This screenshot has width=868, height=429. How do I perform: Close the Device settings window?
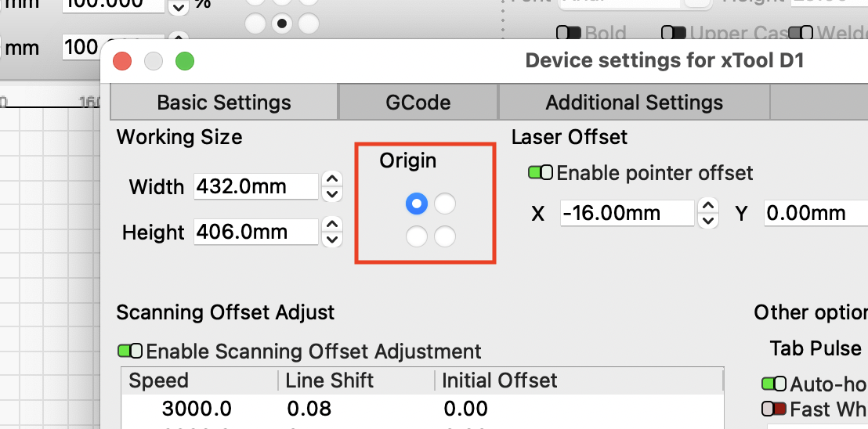[x=122, y=61]
